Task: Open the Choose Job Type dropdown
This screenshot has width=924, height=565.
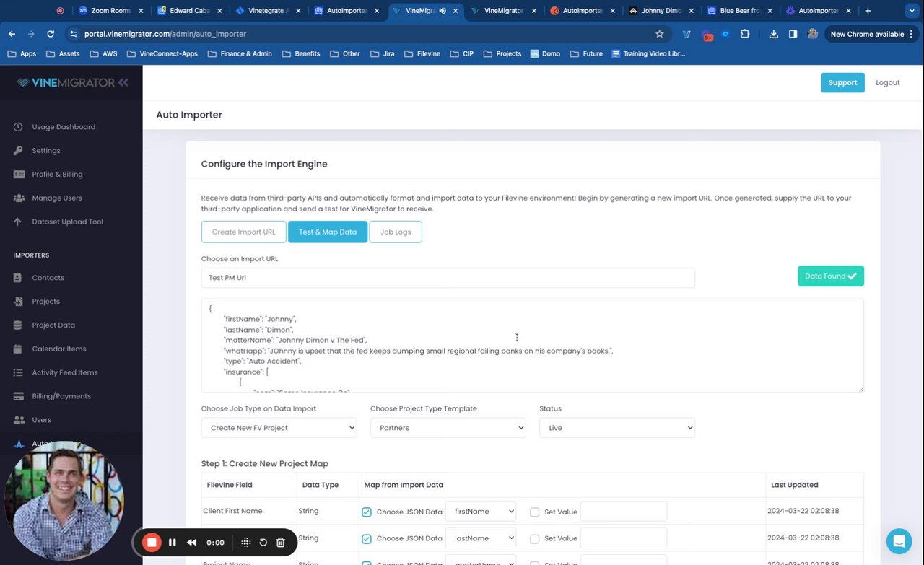Action: [279, 428]
